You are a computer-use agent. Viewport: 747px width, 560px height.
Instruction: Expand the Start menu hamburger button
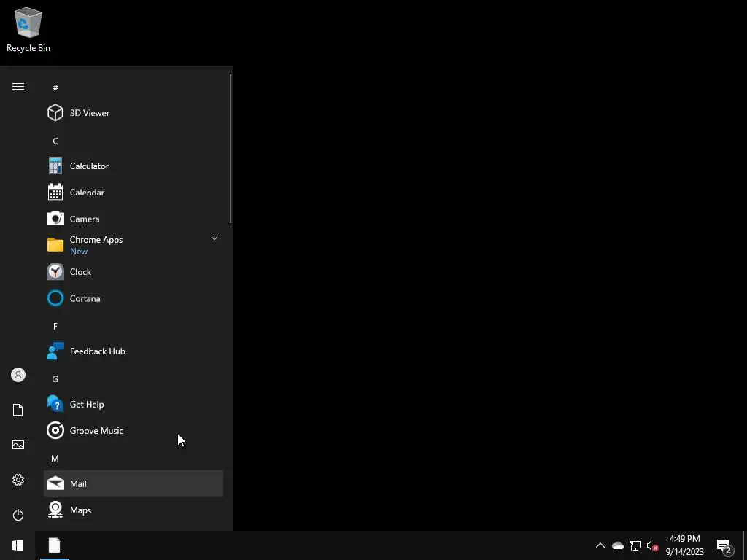click(18, 86)
